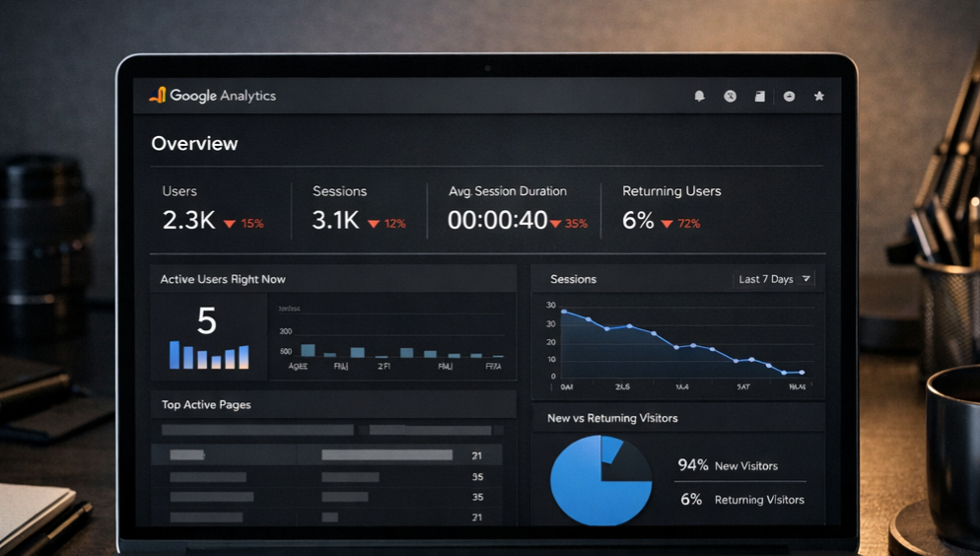The width and height of the screenshot is (980, 556).
Task: Open the Last 7 Days dropdown
Action: tap(773, 279)
